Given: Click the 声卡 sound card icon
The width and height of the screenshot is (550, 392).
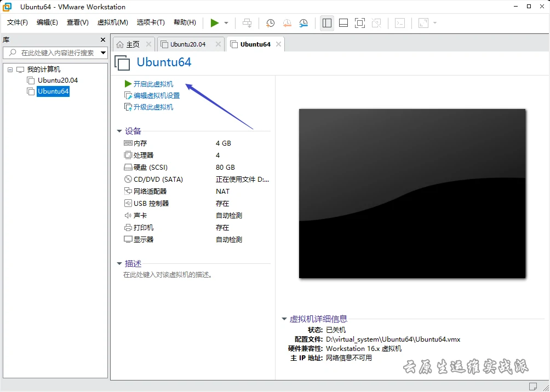Looking at the screenshot, I should pyautogui.click(x=128, y=215).
